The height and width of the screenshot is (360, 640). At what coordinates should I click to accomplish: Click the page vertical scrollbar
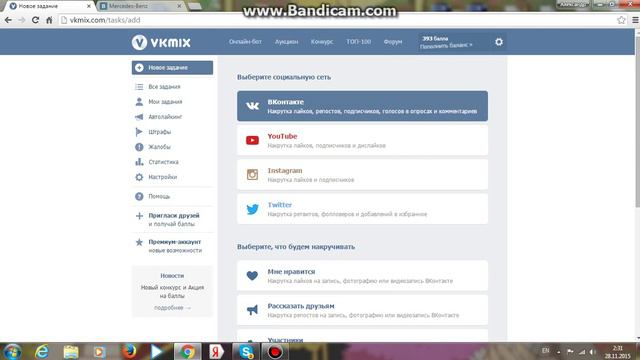(637, 122)
